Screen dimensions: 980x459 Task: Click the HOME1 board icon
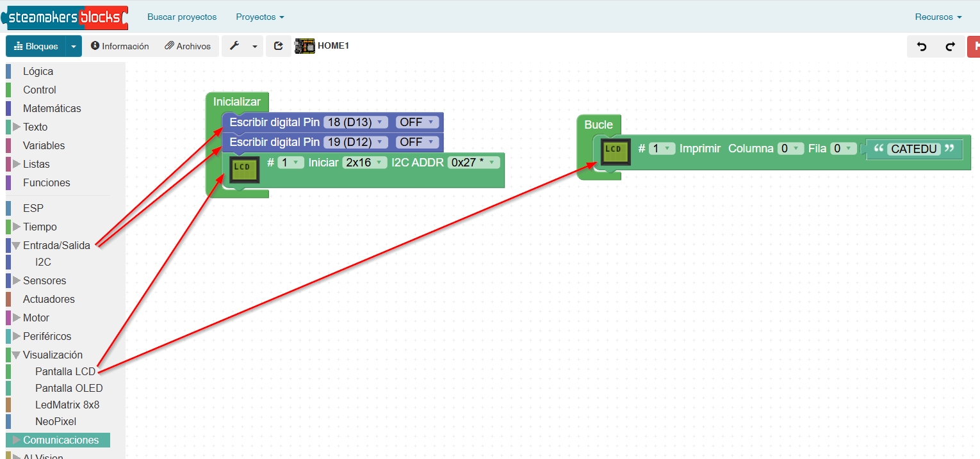coord(305,46)
